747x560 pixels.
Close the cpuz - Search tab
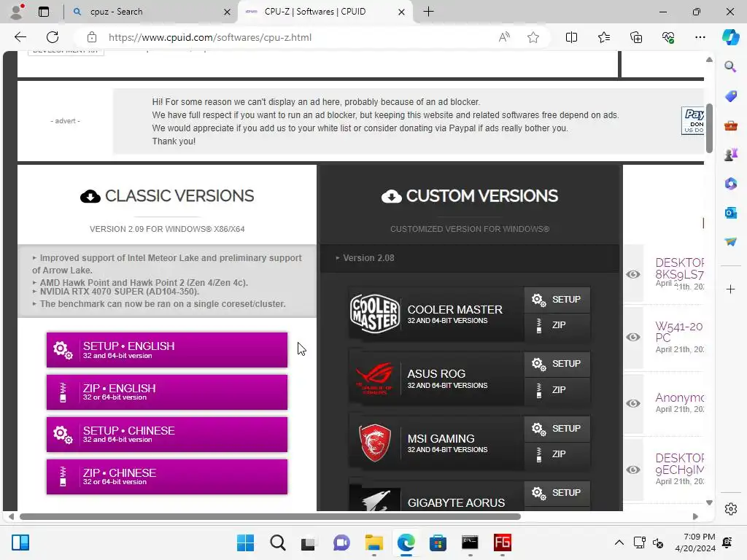(228, 12)
